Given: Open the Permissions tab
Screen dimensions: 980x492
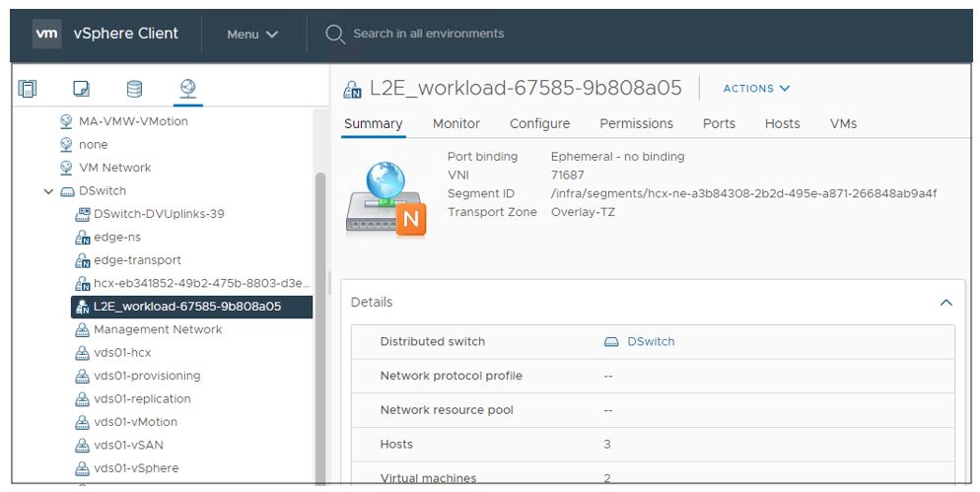Looking at the screenshot, I should pyautogui.click(x=636, y=124).
